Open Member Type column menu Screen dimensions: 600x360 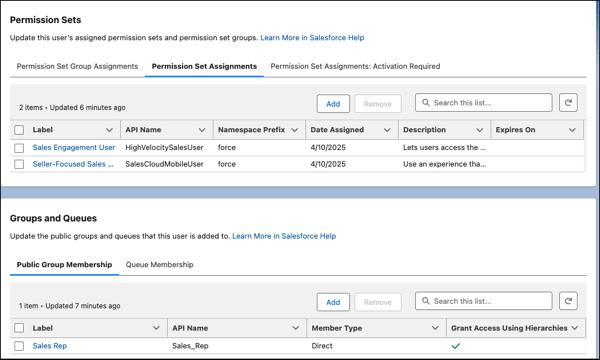click(x=435, y=328)
